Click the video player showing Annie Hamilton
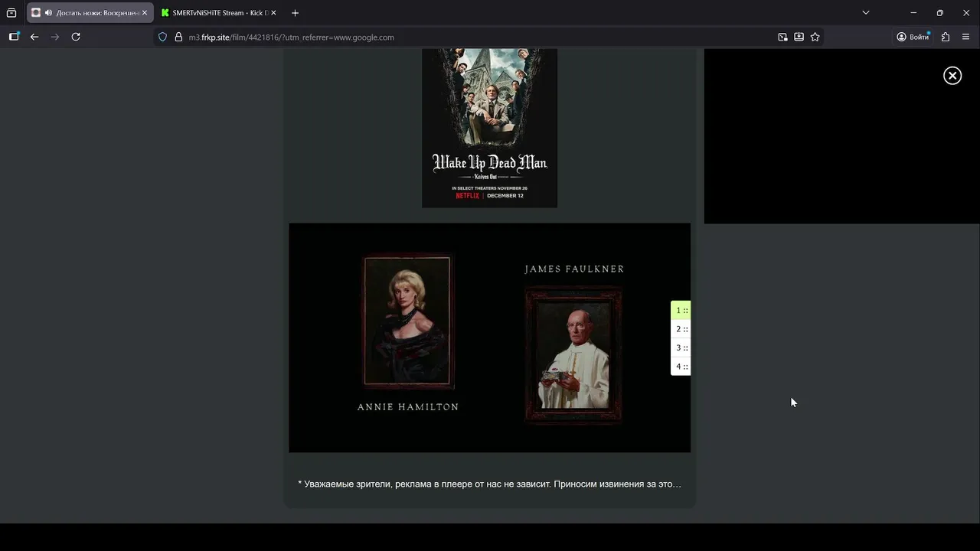The width and height of the screenshot is (980, 551). click(489, 337)
